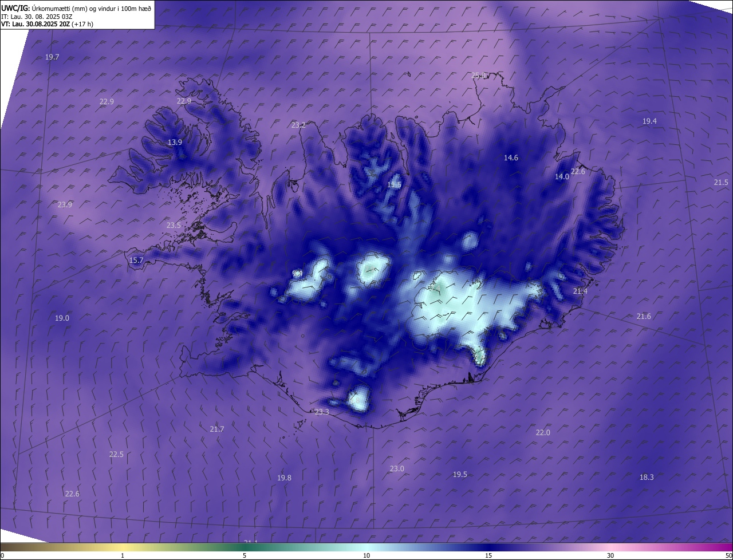Click the initial time line 'IT: Lau. 30. 08. 2025 03Z'
Image resolution: width=733 pixels, height=560 pixels.
[38, 17]
